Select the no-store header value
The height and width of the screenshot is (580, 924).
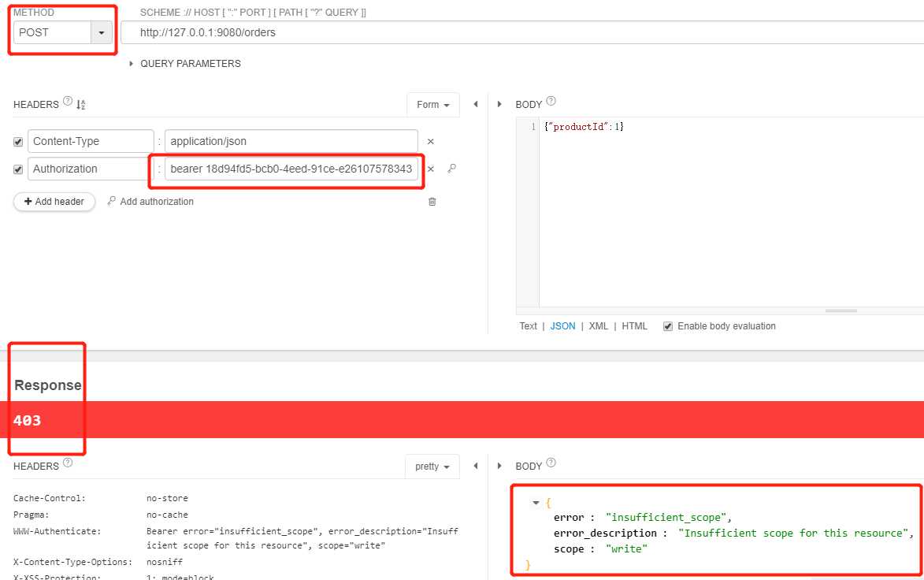pyautogui.click(x=167, y=498)
